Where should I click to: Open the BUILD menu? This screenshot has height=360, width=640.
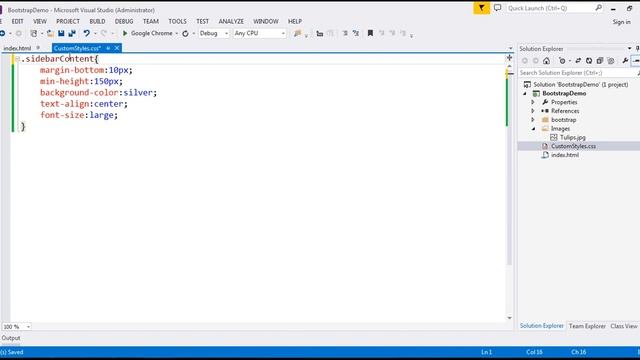[97, 21]
